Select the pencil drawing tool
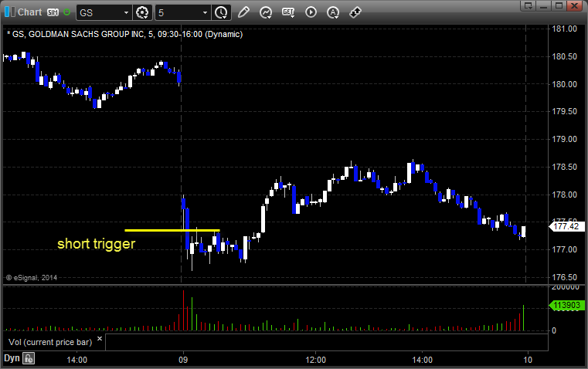The image size is (588, 369). point(243,12)
